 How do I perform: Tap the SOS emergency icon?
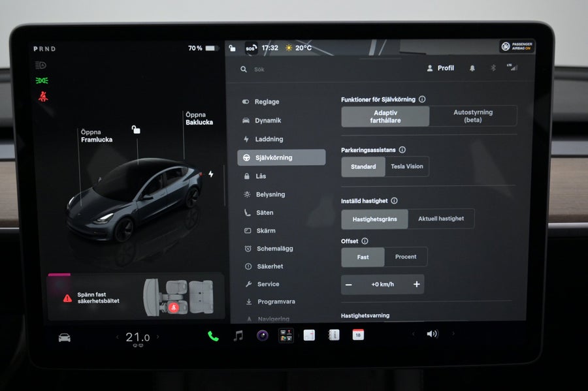[251, 48]
